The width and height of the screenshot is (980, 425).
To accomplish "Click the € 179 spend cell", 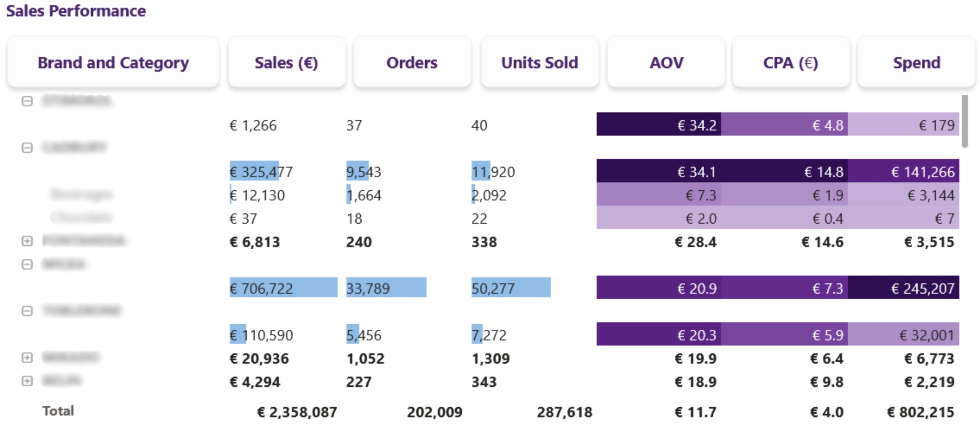I will 903,124.
